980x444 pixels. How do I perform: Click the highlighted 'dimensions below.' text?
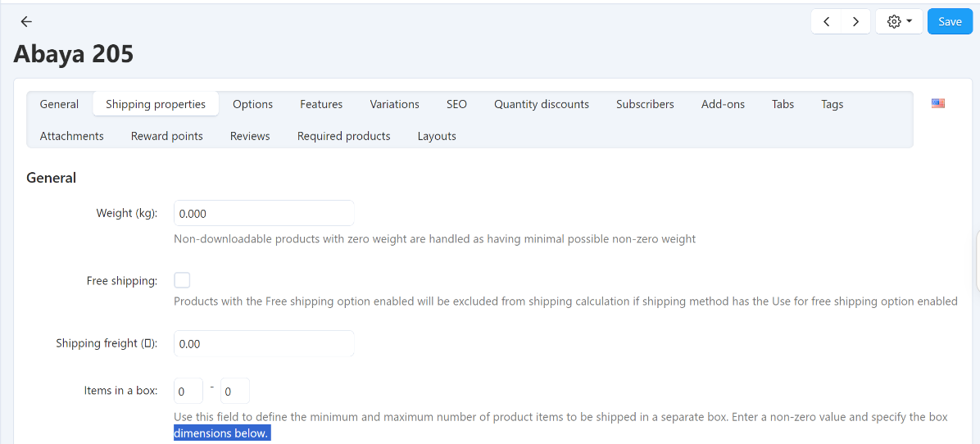(x=222, y=433)
